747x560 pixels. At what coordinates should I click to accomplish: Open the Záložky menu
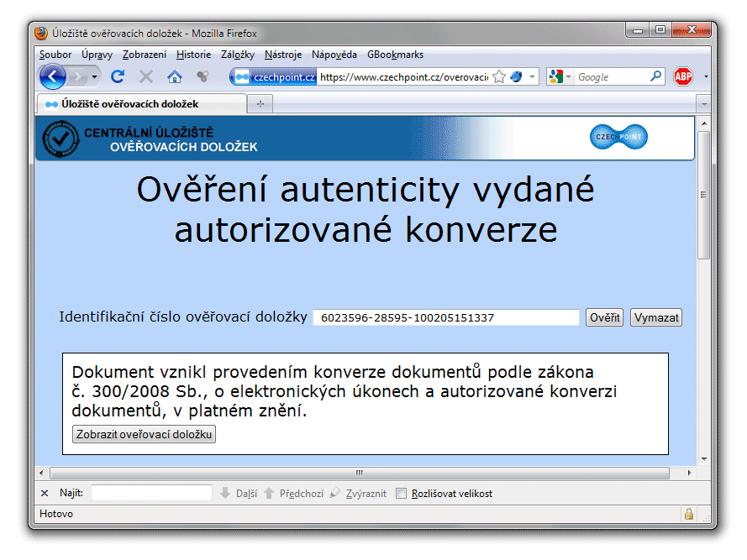[x=238, y=55]
